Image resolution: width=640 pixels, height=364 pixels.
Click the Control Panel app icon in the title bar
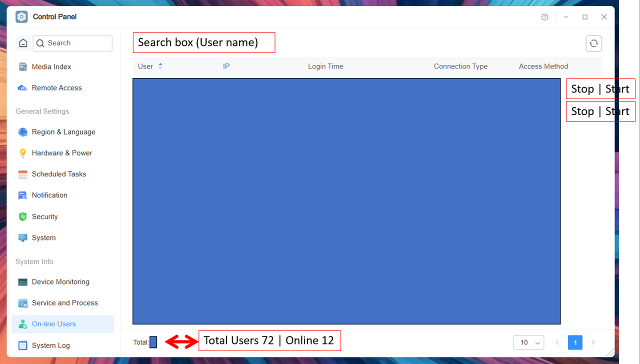[x=21, y=17]
